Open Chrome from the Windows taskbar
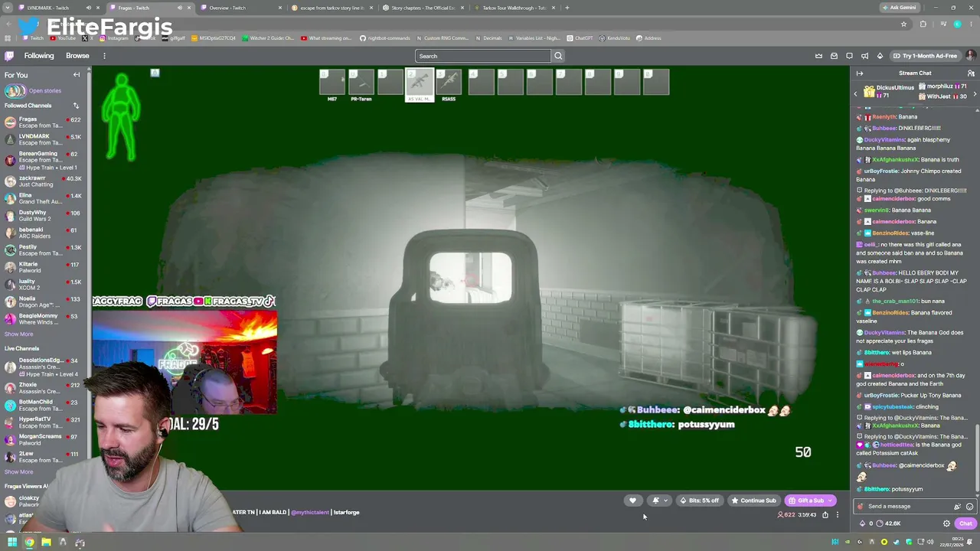Screen dimensions: 980x551 (x=29, y=543)
